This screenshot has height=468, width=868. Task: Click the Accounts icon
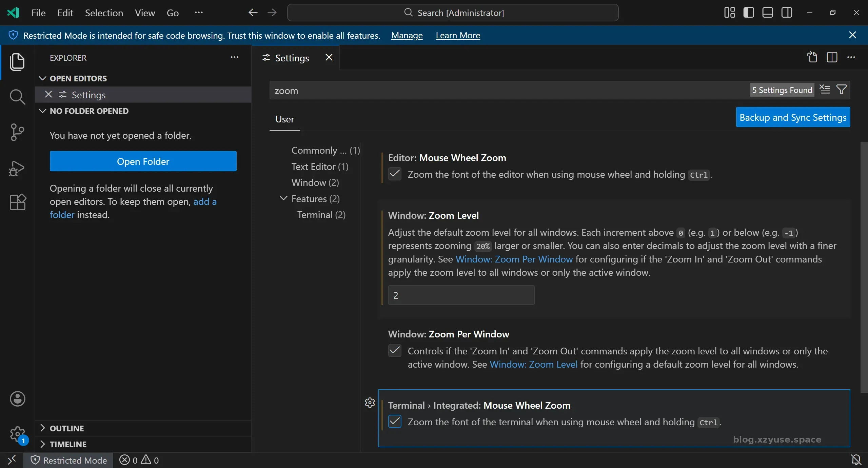[17, 399]
